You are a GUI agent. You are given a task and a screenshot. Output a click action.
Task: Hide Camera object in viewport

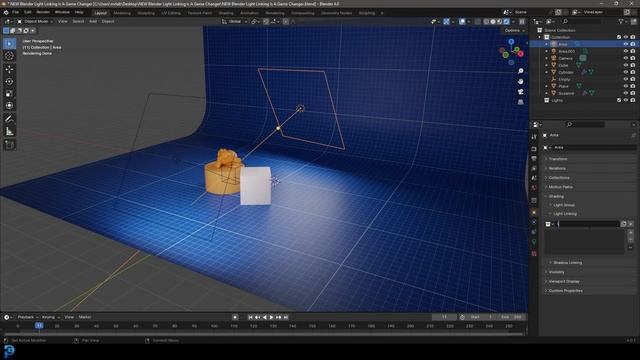(626, 58)
